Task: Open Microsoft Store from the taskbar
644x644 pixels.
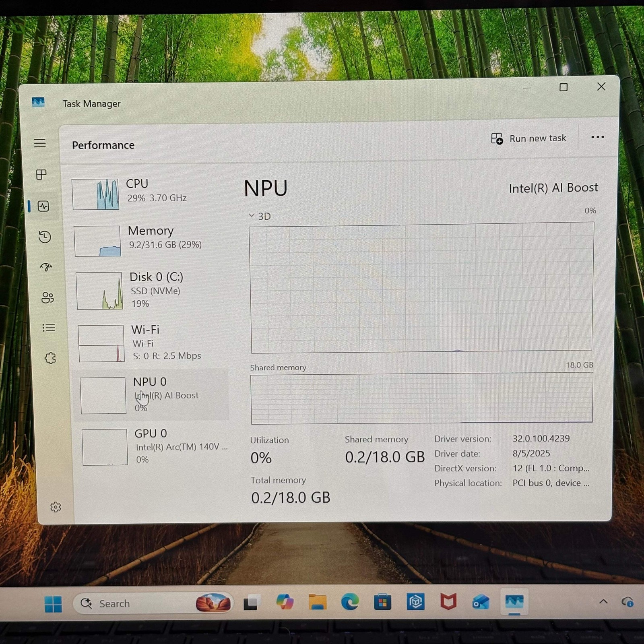Action: tap(382, 602)
